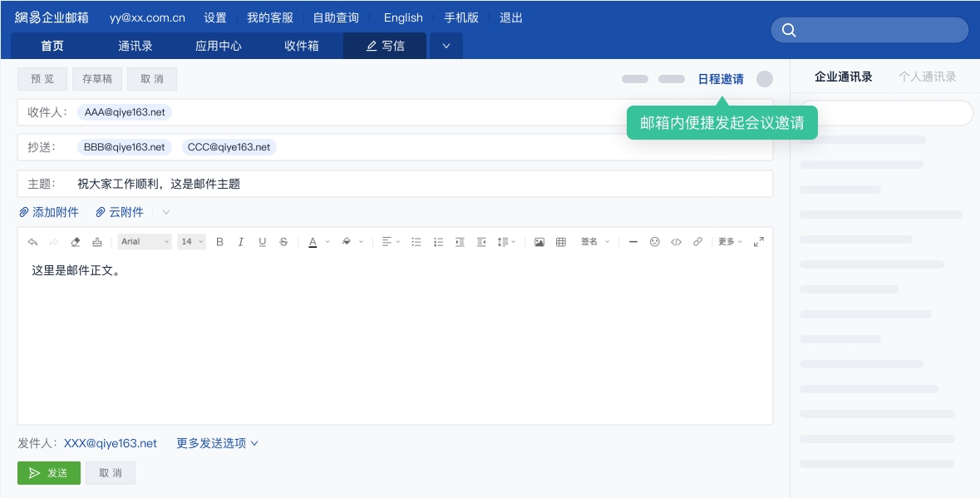Toggle bold text formatting
The image size is (980, 498).
tap(219, 242)
